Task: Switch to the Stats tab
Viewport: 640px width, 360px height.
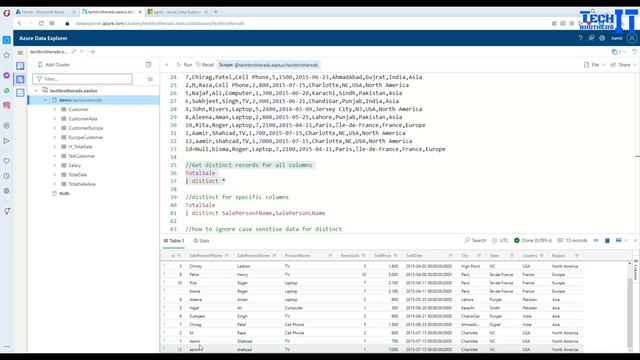Action: [201, 241]
